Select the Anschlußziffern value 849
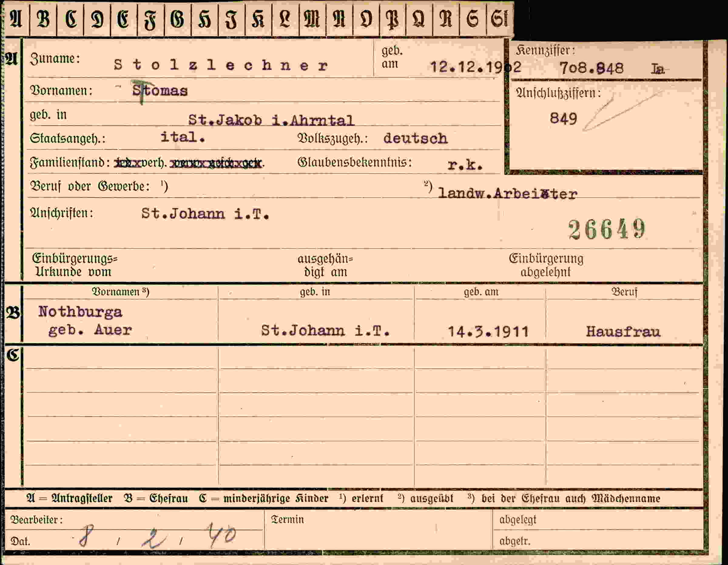728x565 pixels. pyautogui.click(x=563, y=118)
